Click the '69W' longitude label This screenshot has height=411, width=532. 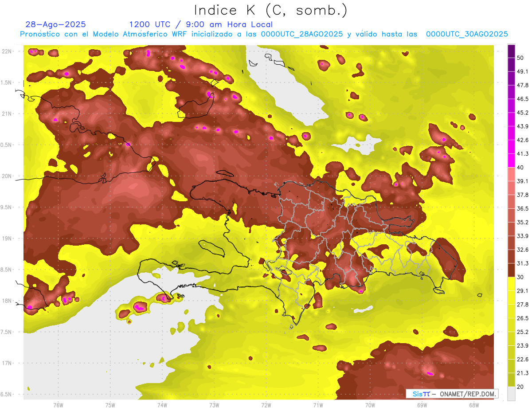tap(422, 405)
